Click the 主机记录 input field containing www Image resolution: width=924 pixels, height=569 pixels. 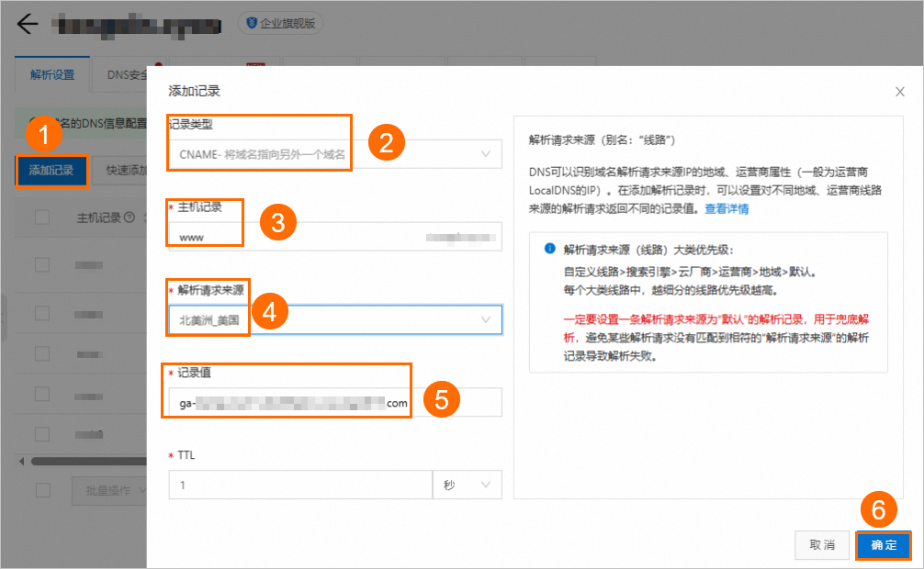tap(335, 237)
